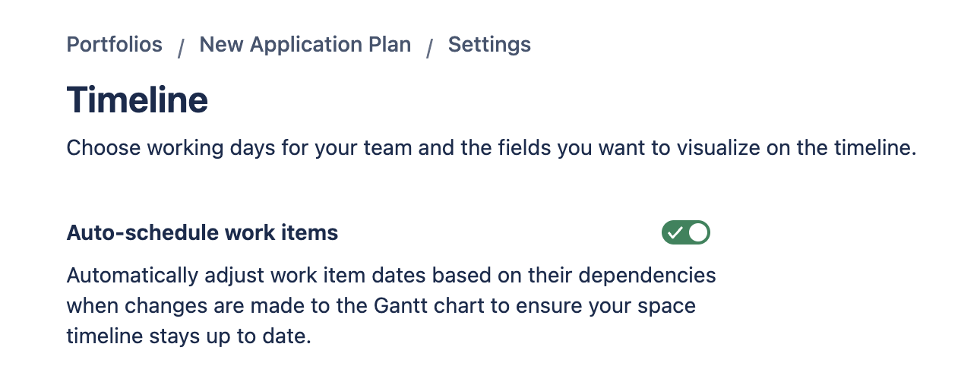Click the Timeline page heading
The height and width of the screenshot is (366, 980).
point(138,100)
